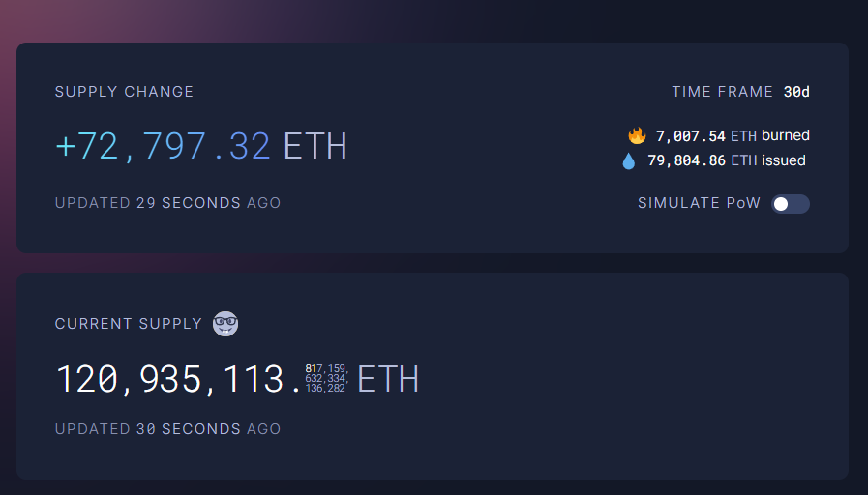Viewport: 868px width, 495px height.
Task: Click the CURRENT SUPPLY heading
Action: (129, 324)
